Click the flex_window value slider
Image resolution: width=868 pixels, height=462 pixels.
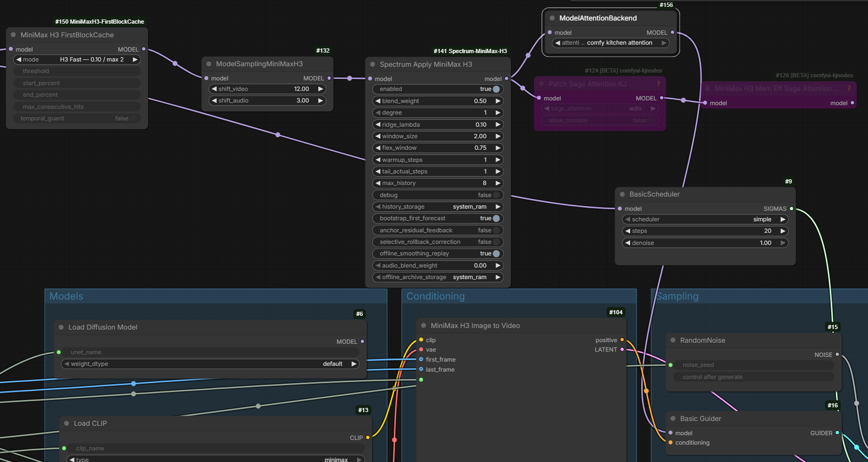(438, 148)
